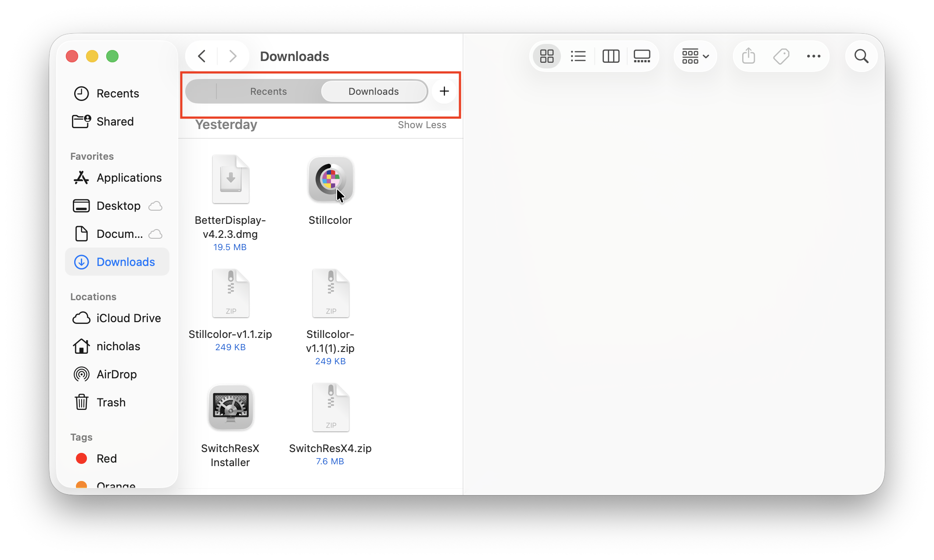Switch to icon grid view
The width and height of the screenshot is (934, 560).
pyautogui.click(x=546, y=56)
